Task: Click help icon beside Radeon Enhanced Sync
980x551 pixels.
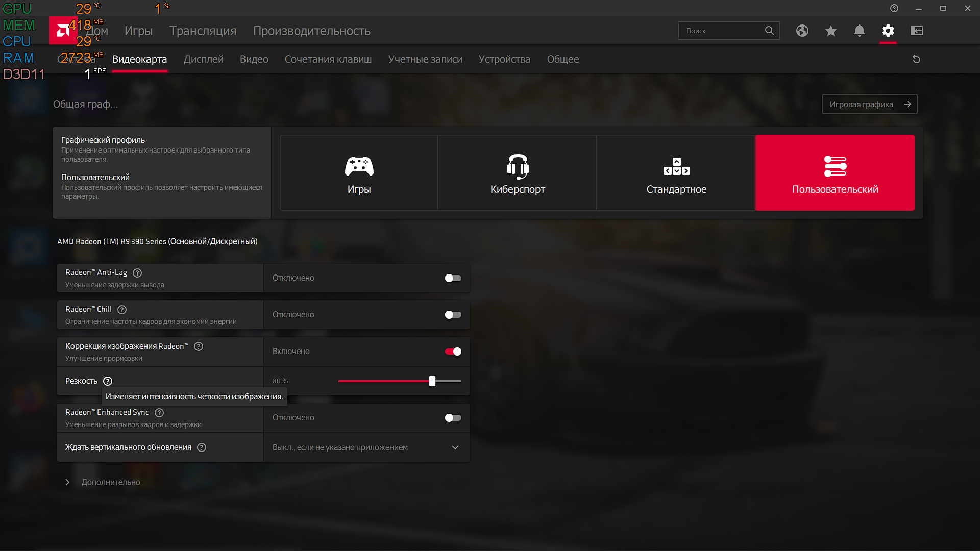Action: coord(159,413)
